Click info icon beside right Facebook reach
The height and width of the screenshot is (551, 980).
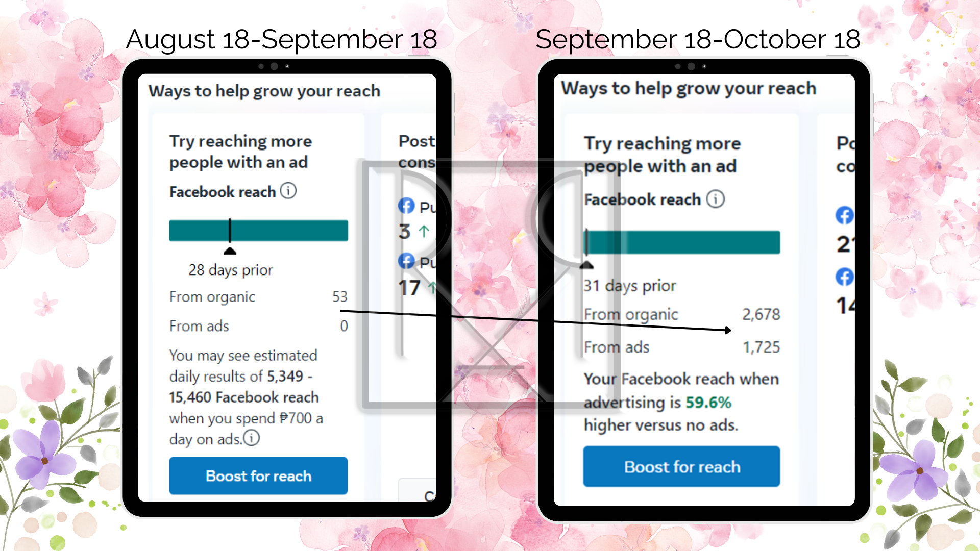(715, 199)
